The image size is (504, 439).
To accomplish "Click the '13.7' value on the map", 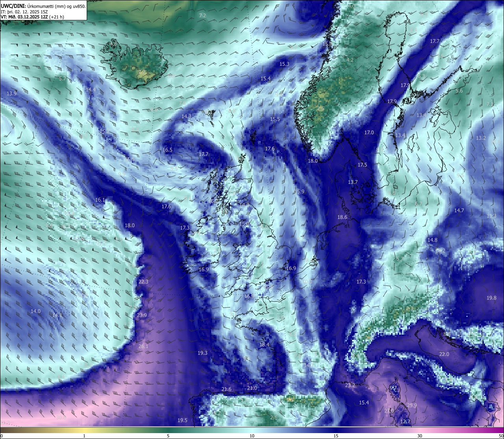I will coord(353,182).
